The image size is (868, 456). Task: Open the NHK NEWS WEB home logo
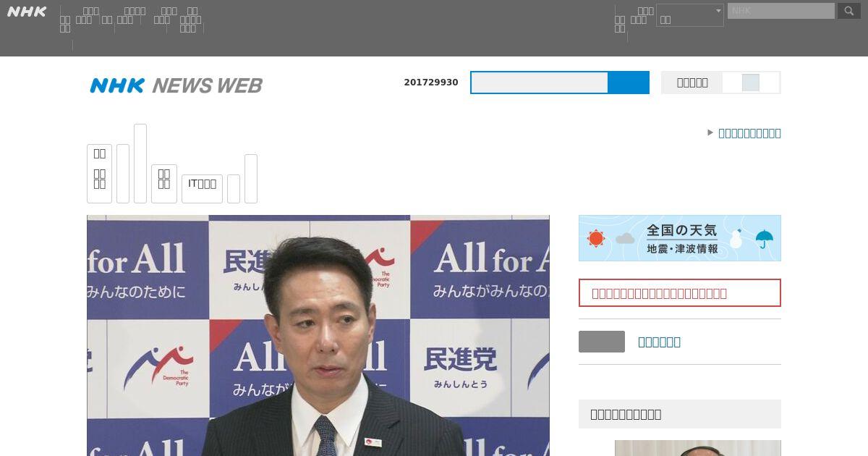point(176,85)
